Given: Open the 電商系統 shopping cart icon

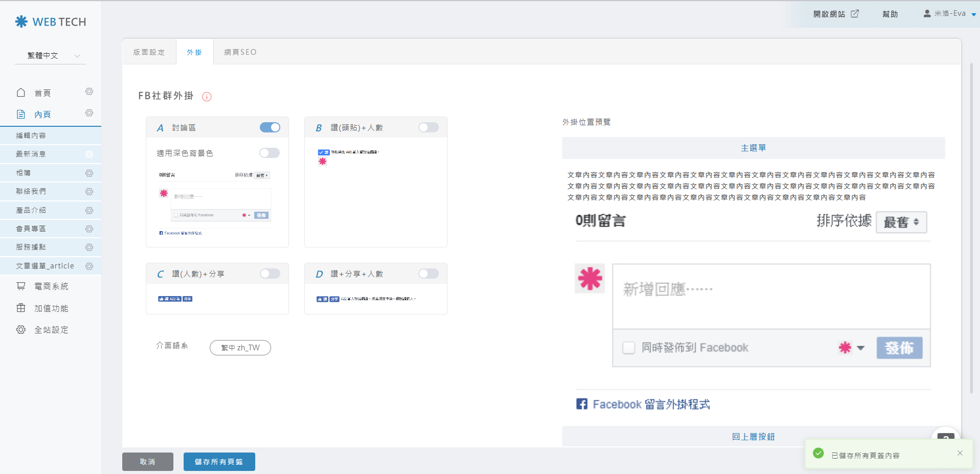Looking at the screenshot, I should point(21,286).
